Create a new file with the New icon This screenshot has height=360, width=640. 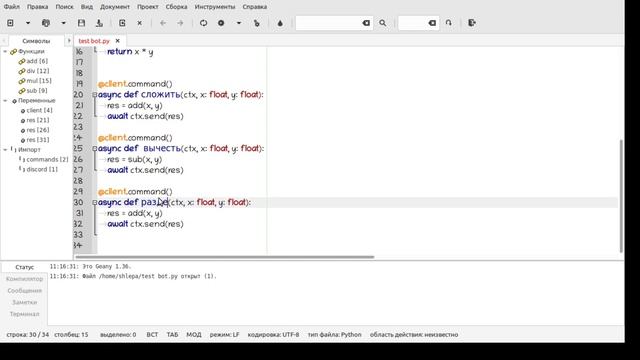(10, 23)
